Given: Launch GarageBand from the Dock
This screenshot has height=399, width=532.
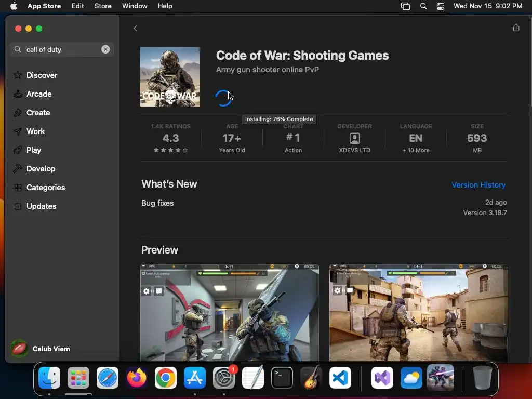Looking at the screenshot, I should coord(311,378).
